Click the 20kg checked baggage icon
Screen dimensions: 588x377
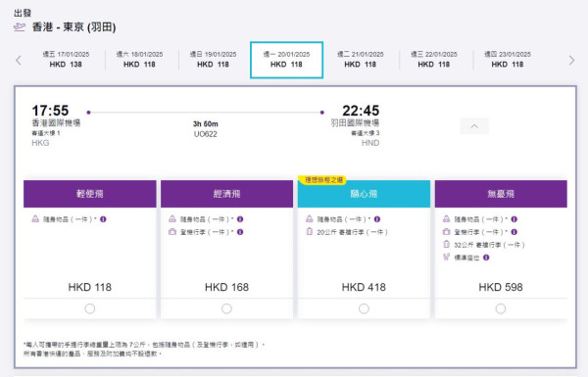tap(310, 232)
